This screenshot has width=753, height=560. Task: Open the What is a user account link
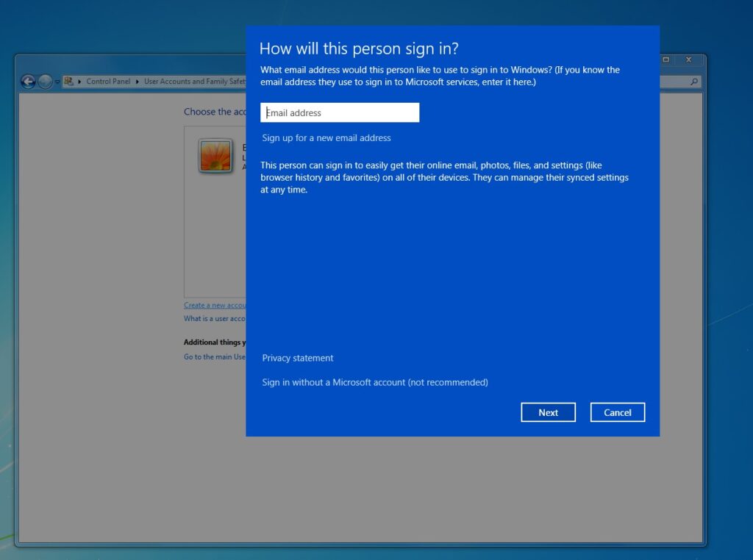(x=215, y=319)
